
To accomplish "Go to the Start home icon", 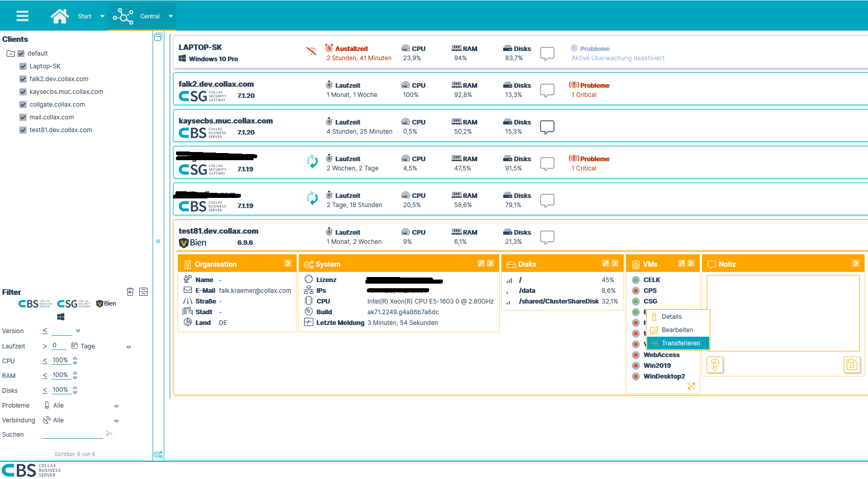I will click(60, 16).
